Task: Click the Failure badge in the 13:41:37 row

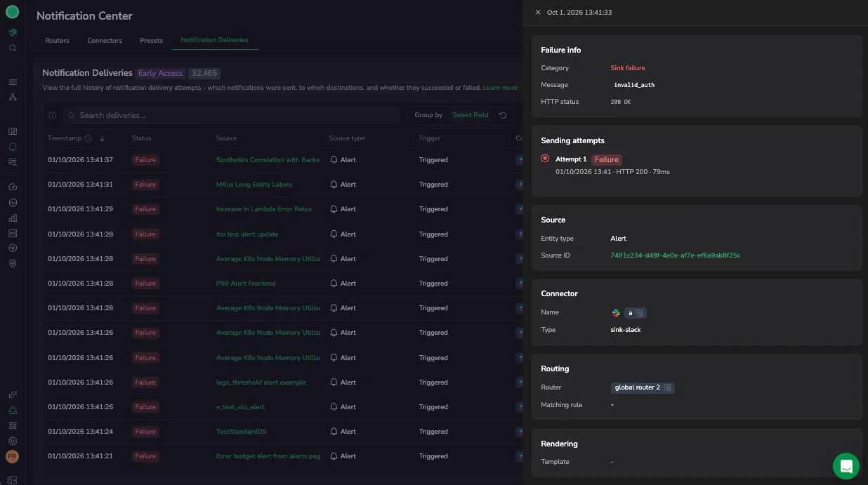Action: click(x=145, y=160)
